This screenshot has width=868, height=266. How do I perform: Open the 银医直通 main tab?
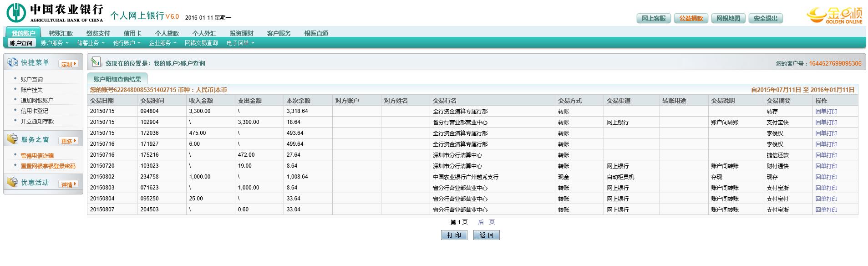[x=316, y=33]
